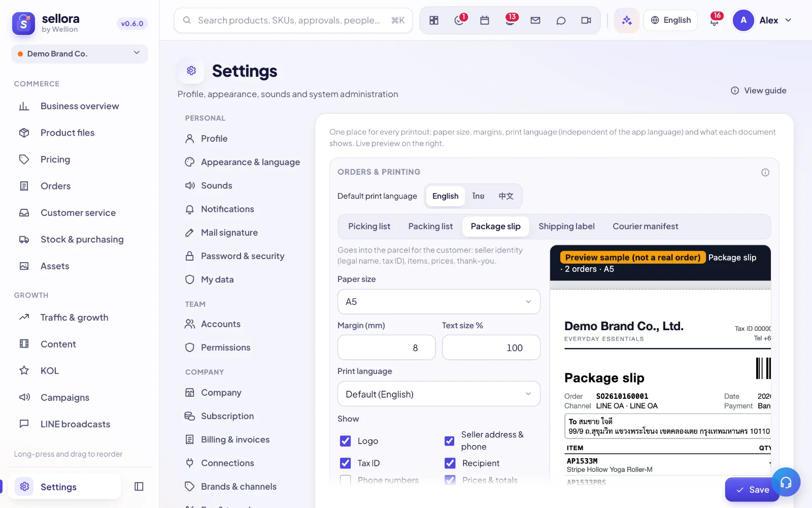
Task: Switch to the Picking list tab
Action: pos(369,227)
